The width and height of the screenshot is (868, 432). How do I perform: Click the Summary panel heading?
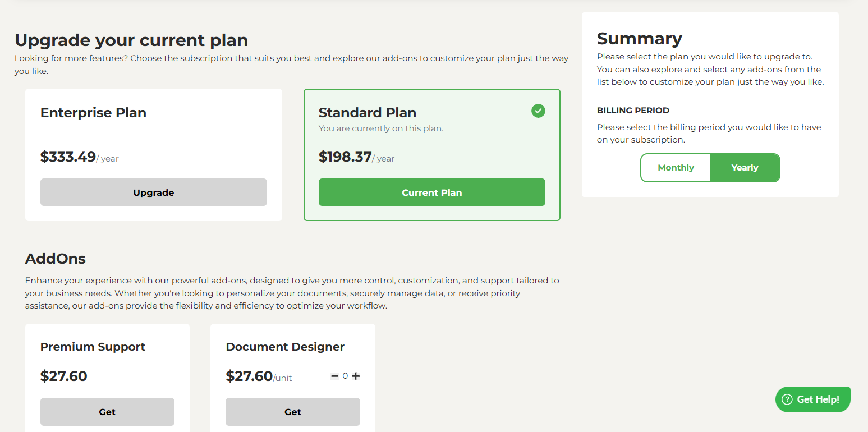[639, 39]
